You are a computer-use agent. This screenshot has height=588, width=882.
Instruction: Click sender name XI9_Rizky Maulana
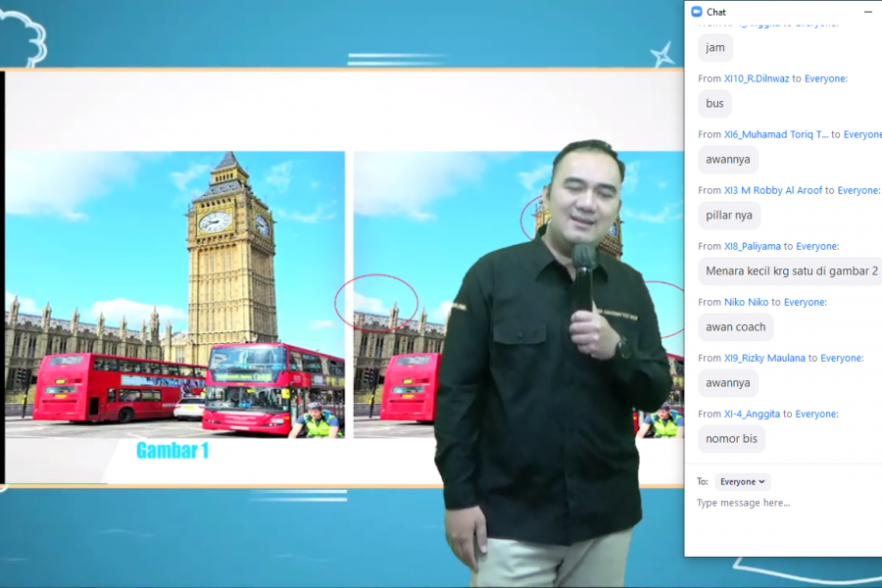764,358
